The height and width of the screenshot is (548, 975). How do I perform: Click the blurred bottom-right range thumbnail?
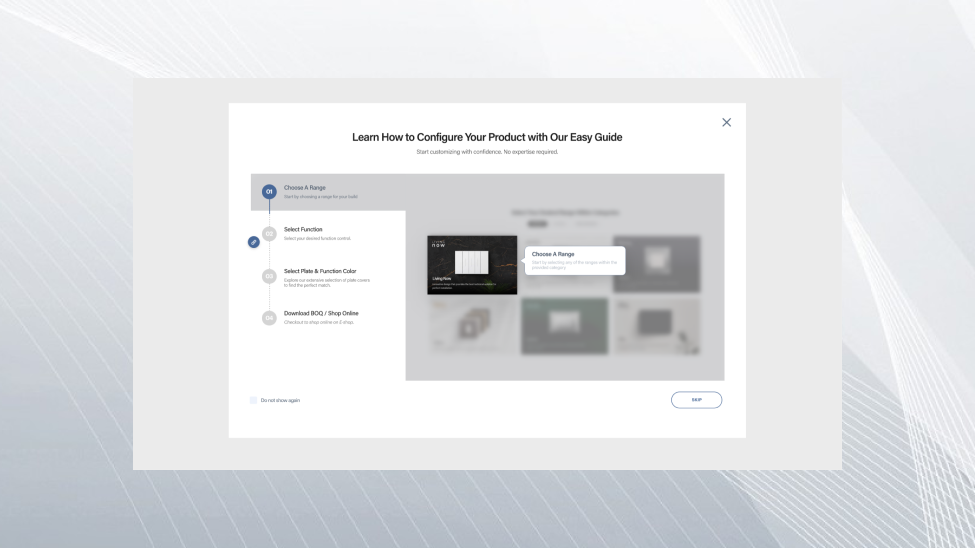656,325
